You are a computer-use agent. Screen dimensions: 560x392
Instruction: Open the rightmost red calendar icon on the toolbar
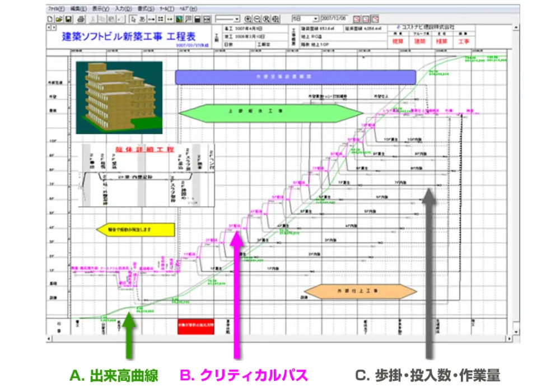tap(375, 18)
